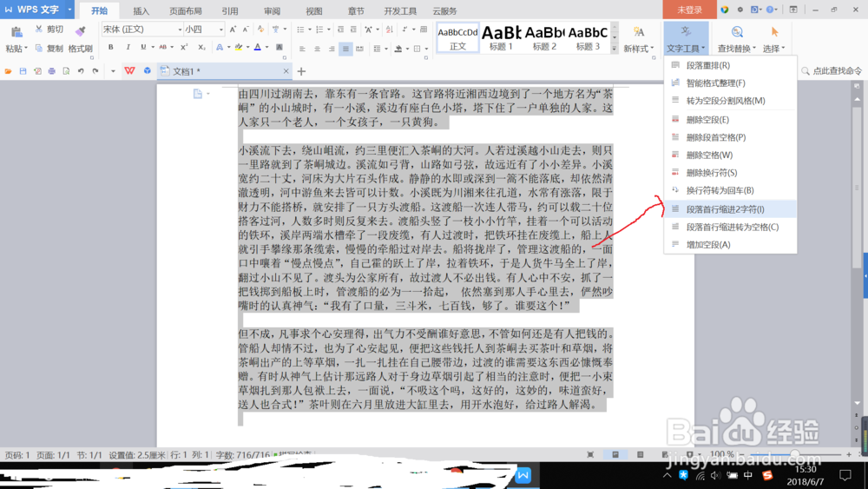Click the save icon in quick toolbar

(23, 71)
